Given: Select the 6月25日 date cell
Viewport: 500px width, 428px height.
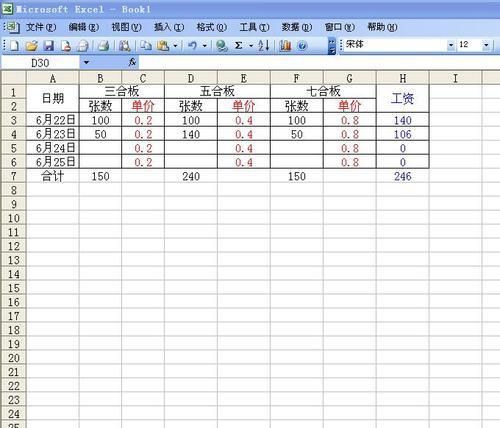Looking at the screenshot, I should click(x=53, y=162).
